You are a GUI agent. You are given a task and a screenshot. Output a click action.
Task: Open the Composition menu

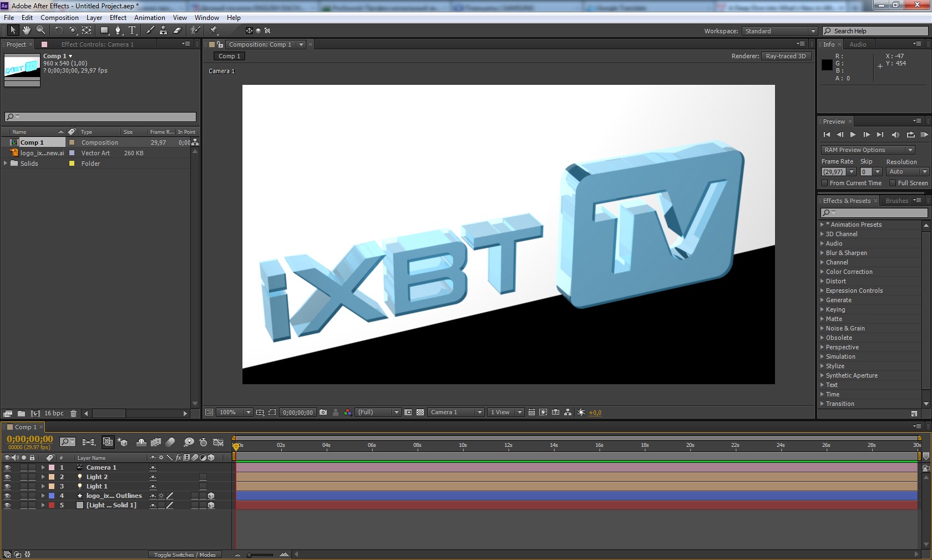tap(59, 18)
